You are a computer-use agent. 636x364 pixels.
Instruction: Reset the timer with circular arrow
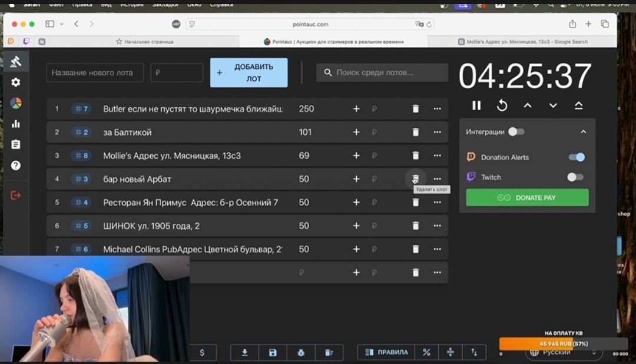click(502, 105)
